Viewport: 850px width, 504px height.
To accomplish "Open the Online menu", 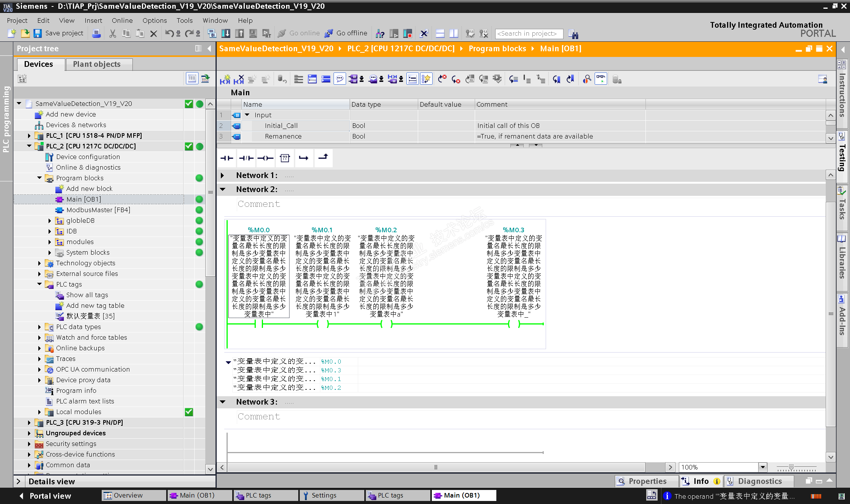I will 122,20.
